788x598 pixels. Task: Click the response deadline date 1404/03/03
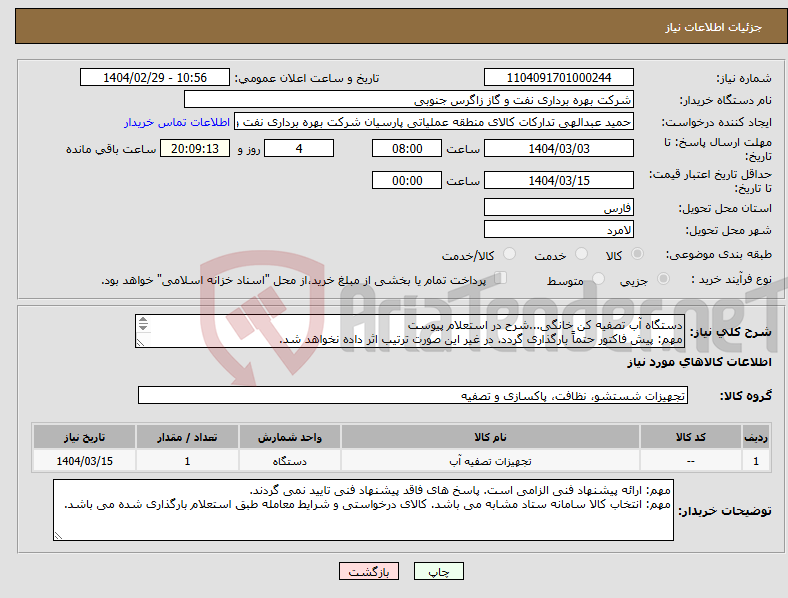[558, 149]
